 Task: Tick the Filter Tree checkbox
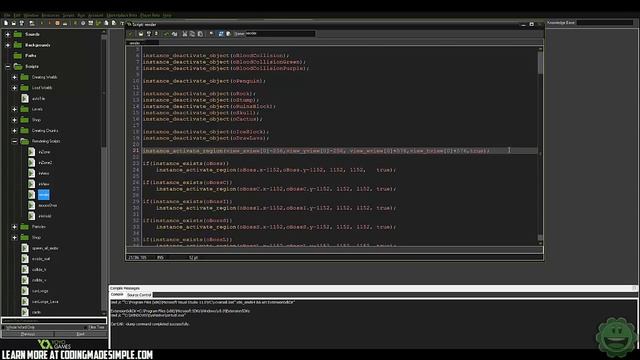86,327
